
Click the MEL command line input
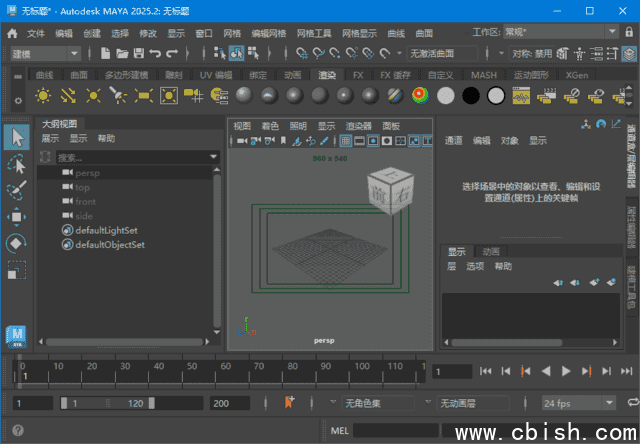point(396,431)
